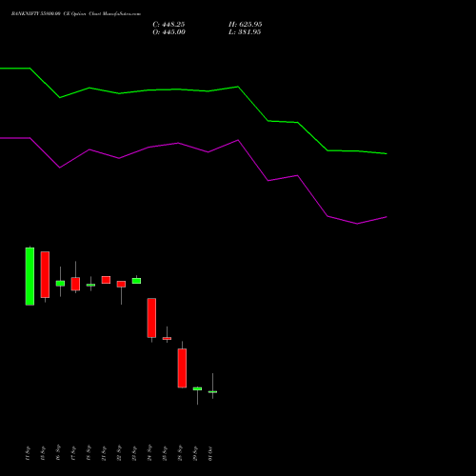Click the 25 Sep date label
Viewport: 476px width, 476px height.
pyautogui.click(x=165, y=453)
